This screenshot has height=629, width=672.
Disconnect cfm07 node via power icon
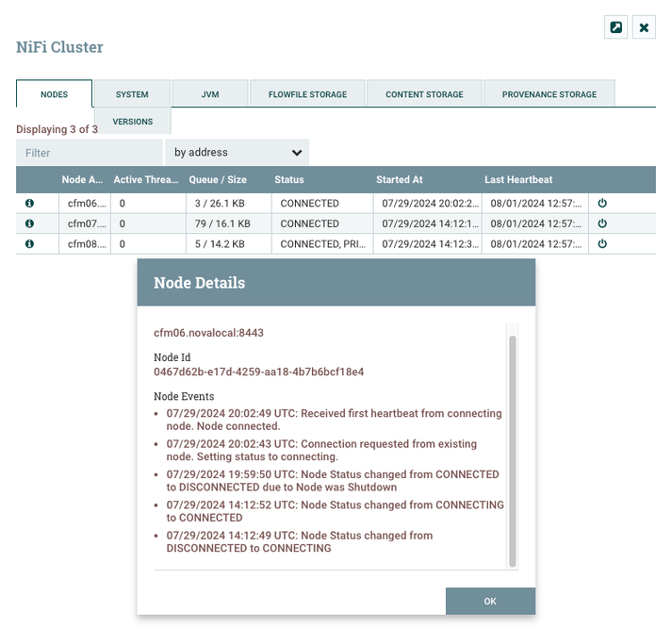click(602, 223)
